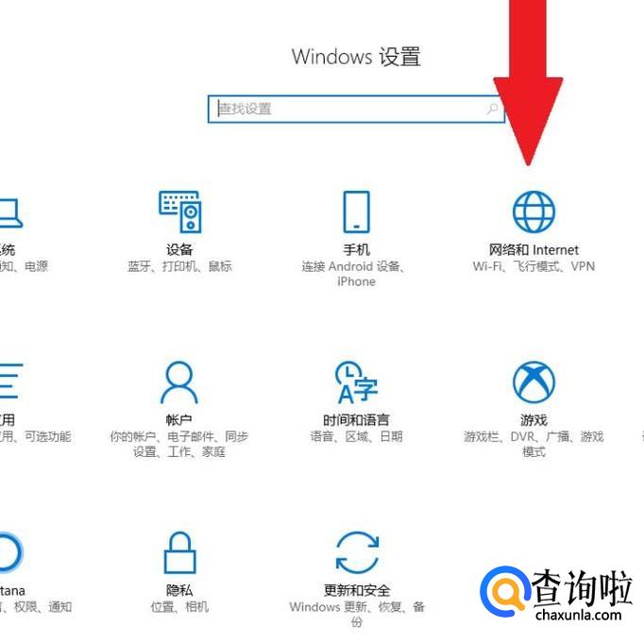Click the 游戏 label text
The image size is (644, 644).
[534, 420]
